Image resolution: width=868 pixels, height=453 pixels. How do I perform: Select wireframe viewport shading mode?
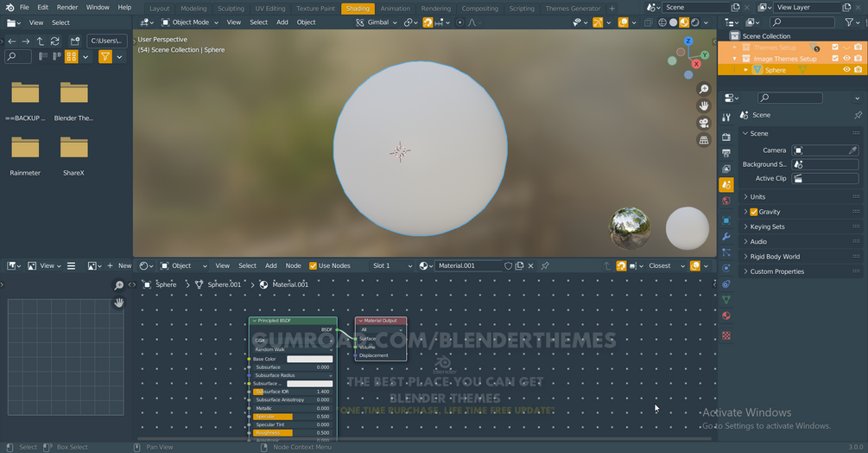(x=662, y=22)
